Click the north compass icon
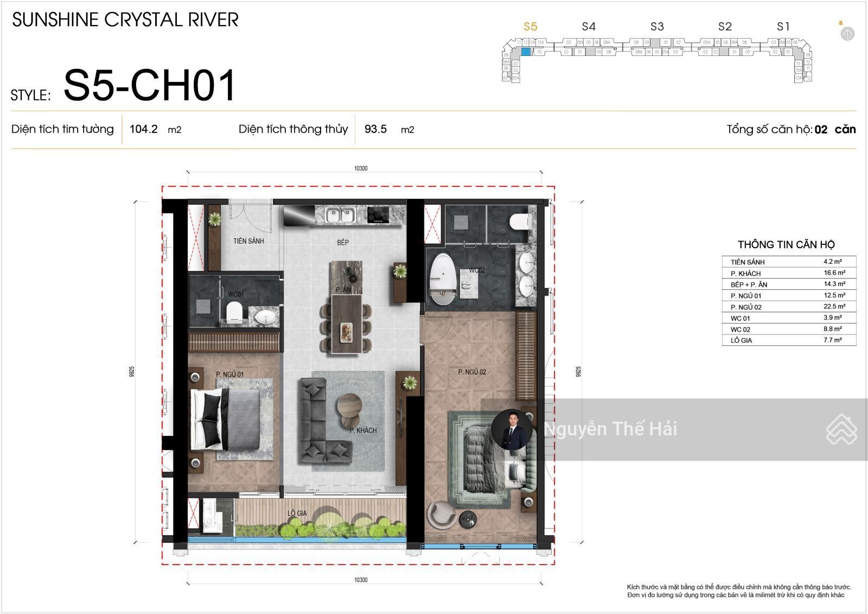868x614 pixels. [847, 34]
